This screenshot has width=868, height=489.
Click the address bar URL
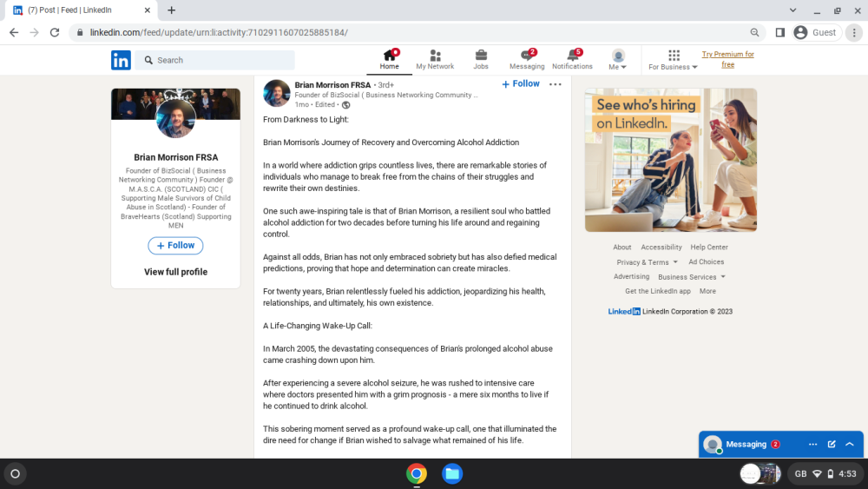click(x=219, y=33)
